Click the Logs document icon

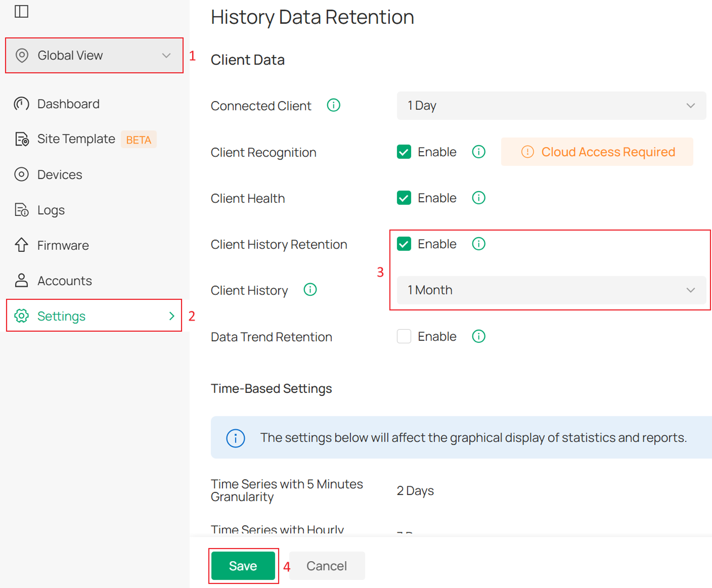pos(22,210)
